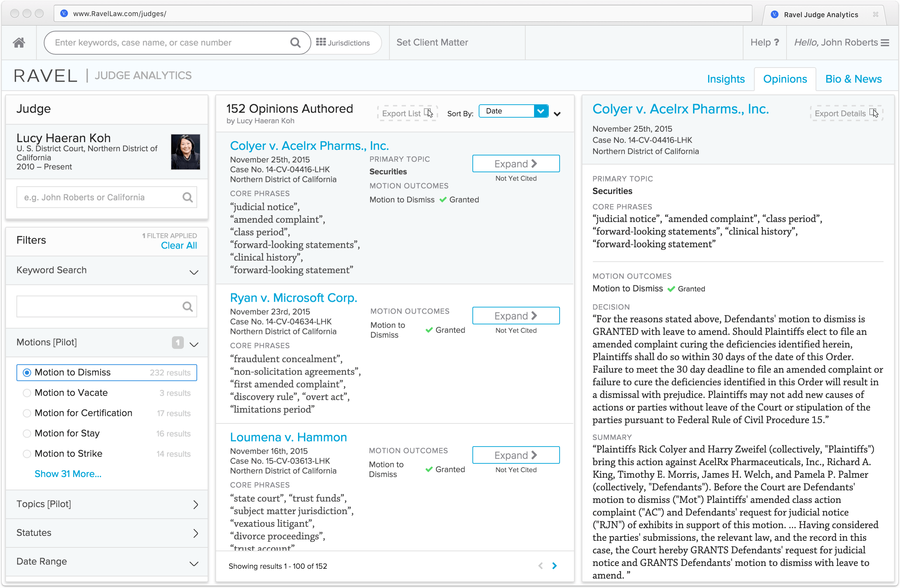Click 'Lucy Haeran Koh' judge name
This screenshot has height=588, width=900.
(63, 138)
